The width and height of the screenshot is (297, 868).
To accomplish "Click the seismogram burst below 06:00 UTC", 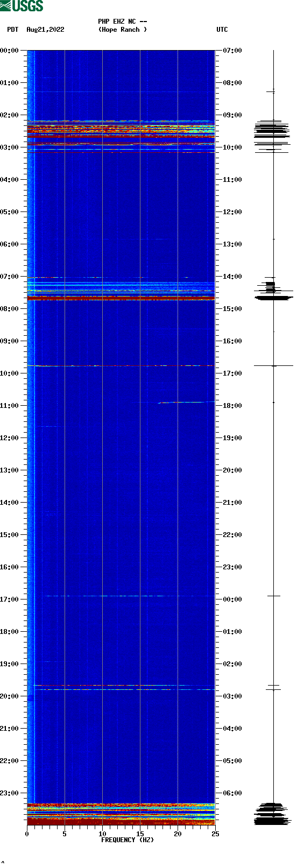I will [x=272, y=814].
